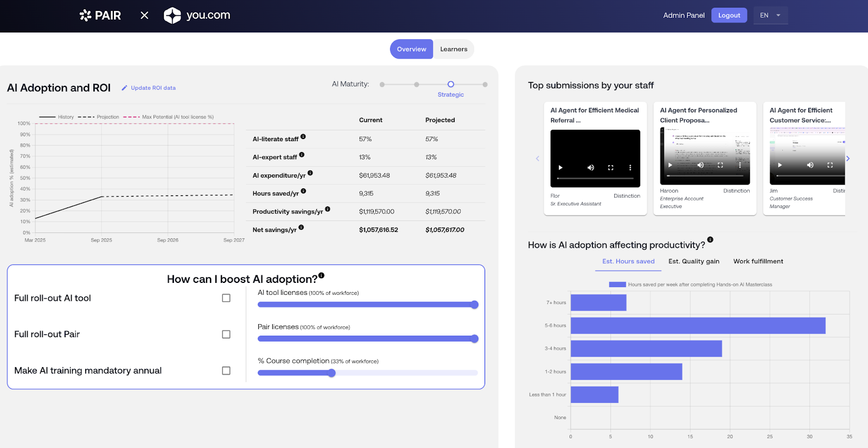Viewport: 868px width, 448px height.
Task: Click the AI tool licenses slider handle
Action: tap(475, 305)
